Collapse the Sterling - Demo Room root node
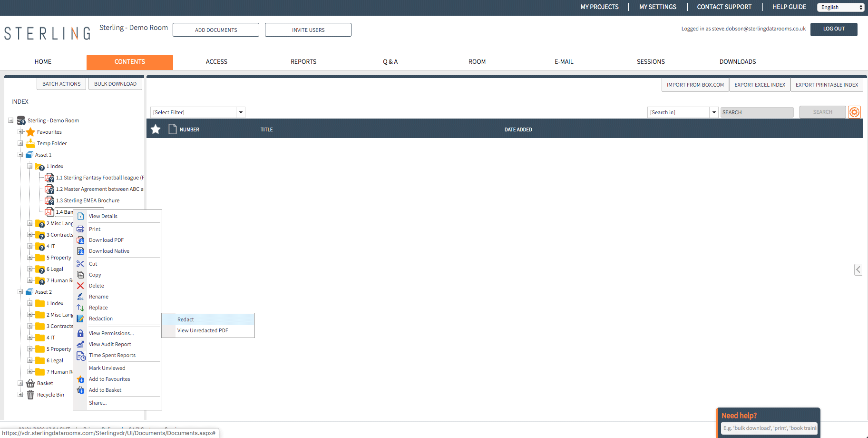This screenshot has width=868, height=438. pos(11,120)
